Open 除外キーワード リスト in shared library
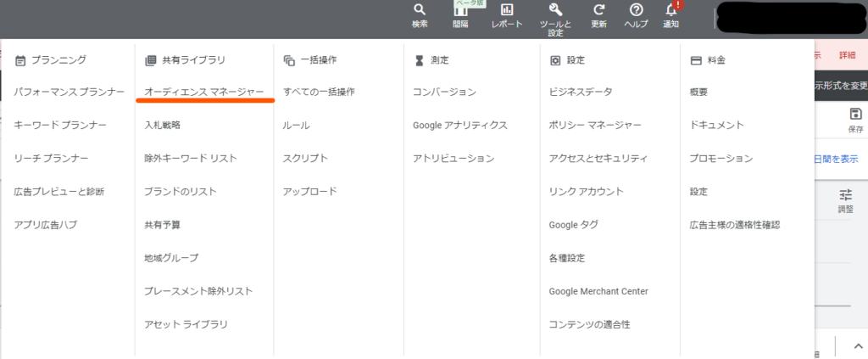Image resolution: width=868 pixels, height=359 pixels. click(191, 158)
